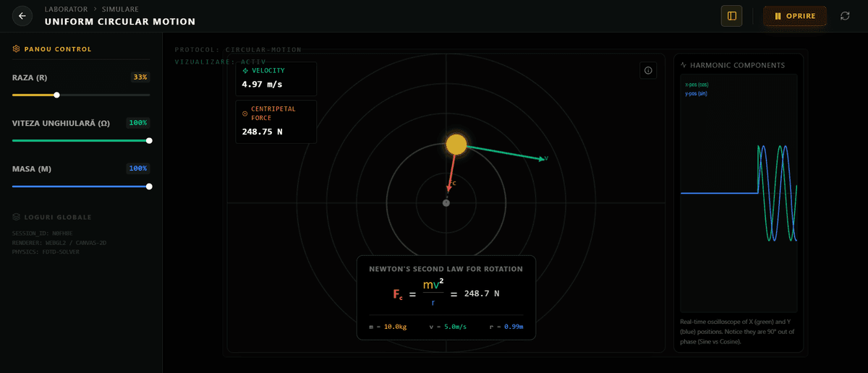Click the Velocity readout icon
This screenshot has height=373, width=868.
245,71
